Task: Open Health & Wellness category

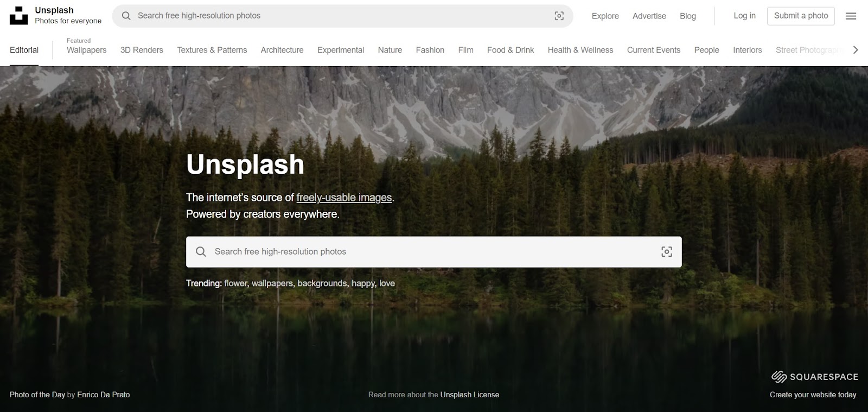Action: pos(580,50)
